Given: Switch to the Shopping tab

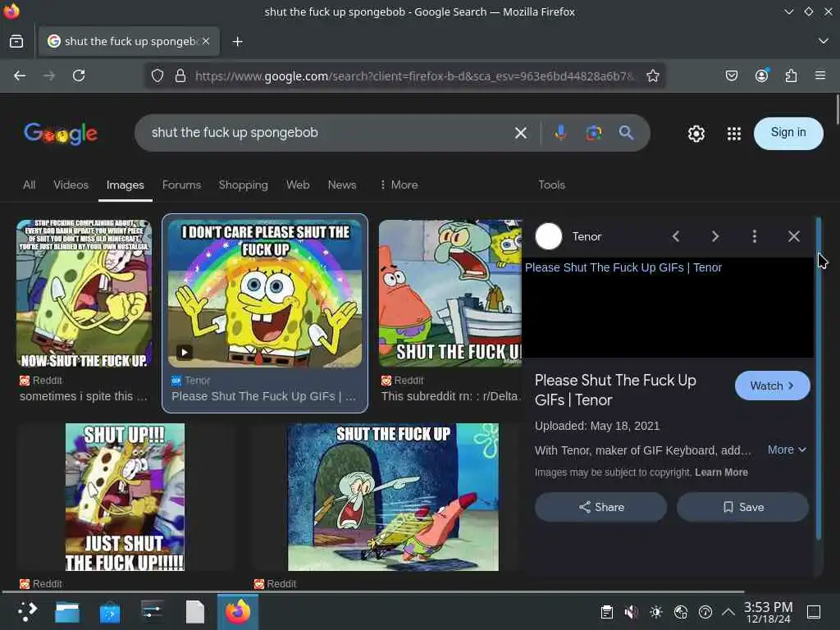Looking at the screenshot, I should coord(243,185).
